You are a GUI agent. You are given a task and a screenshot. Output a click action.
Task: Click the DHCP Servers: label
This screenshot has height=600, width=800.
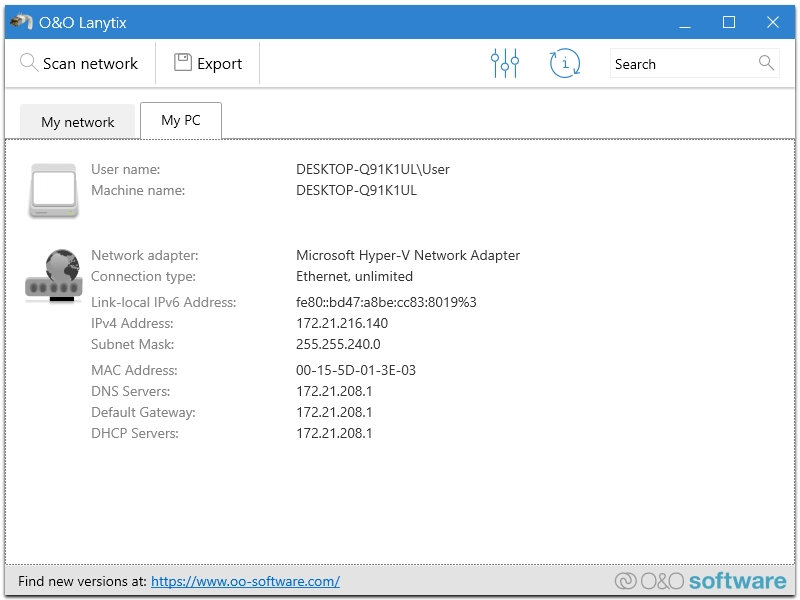click(135, 433)
